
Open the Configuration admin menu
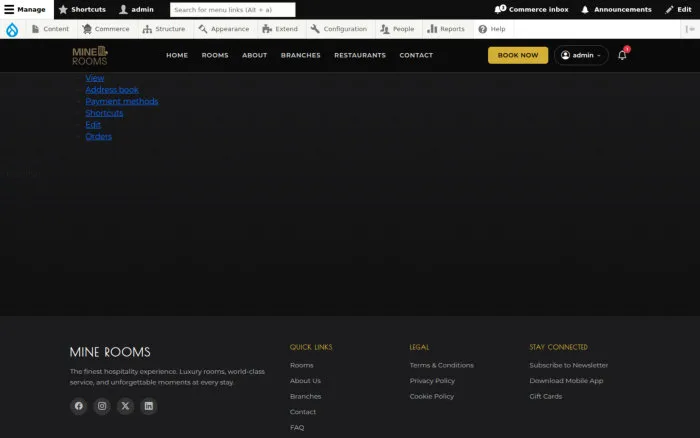tap(339, 29)
